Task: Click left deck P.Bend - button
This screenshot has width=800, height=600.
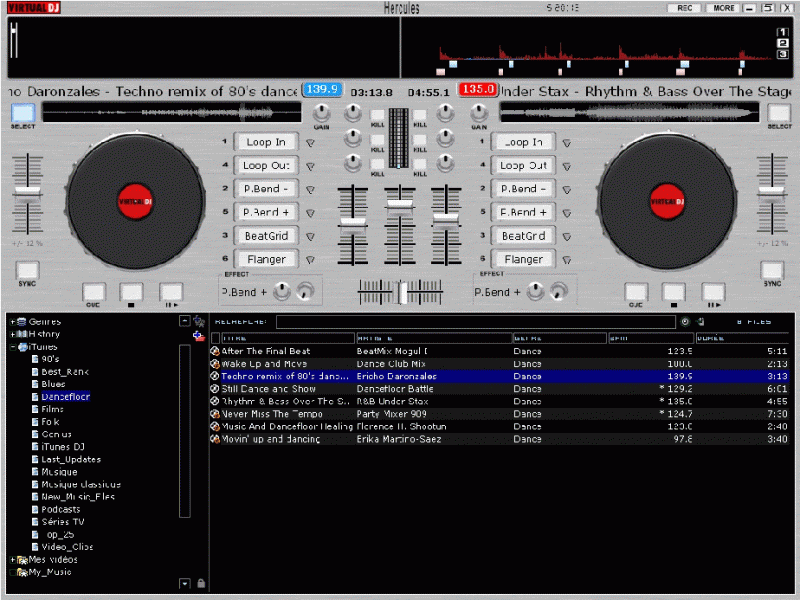Action: click(266, 189)
